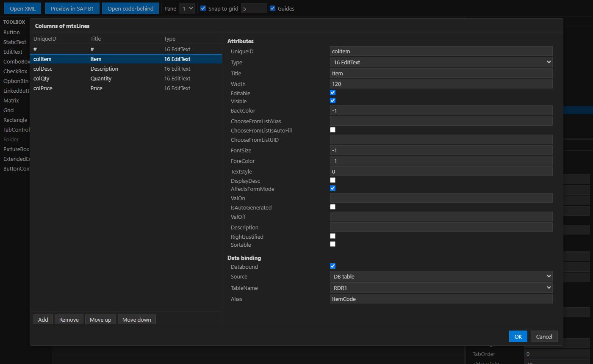The width and height of the screenshot is (593, 364).
Task: Click the Alias field containing ItemCode
Action: [441, 299]
